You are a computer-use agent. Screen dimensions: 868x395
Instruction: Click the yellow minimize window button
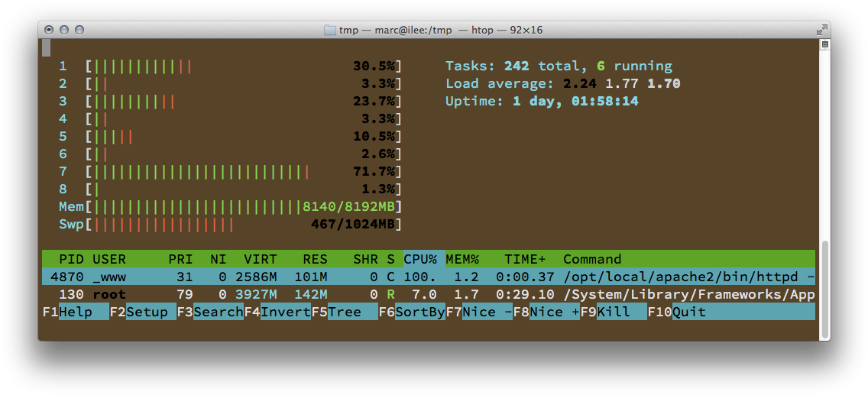[64, 31]
